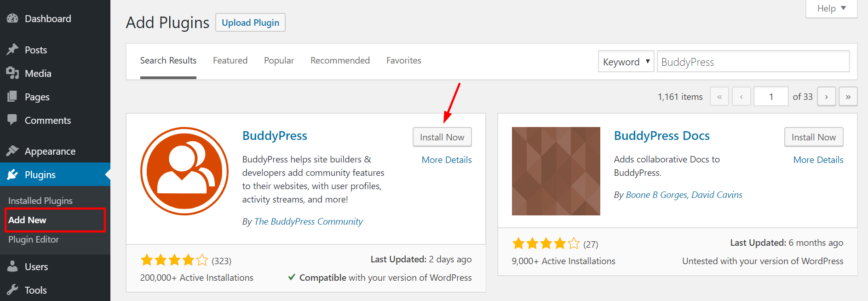The image size is (868, 301).
Task: Open the BuddyPress title link
Action: [x=275, y=136]
